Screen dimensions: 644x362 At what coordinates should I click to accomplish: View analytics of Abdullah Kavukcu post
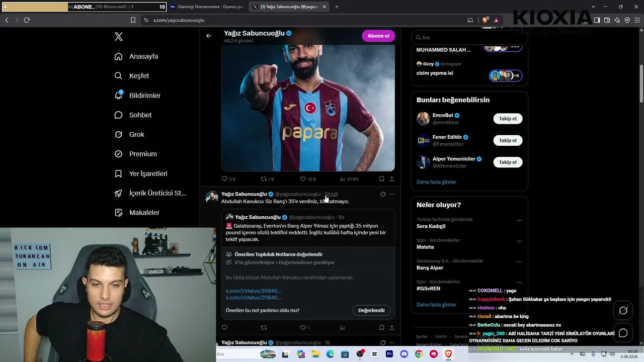pos(342,328)
